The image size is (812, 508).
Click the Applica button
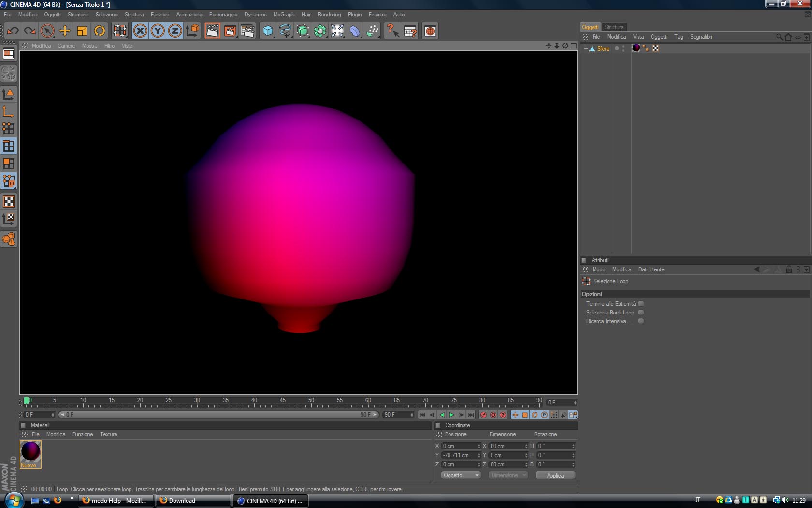pyautogui.click(x=555, y=475)
